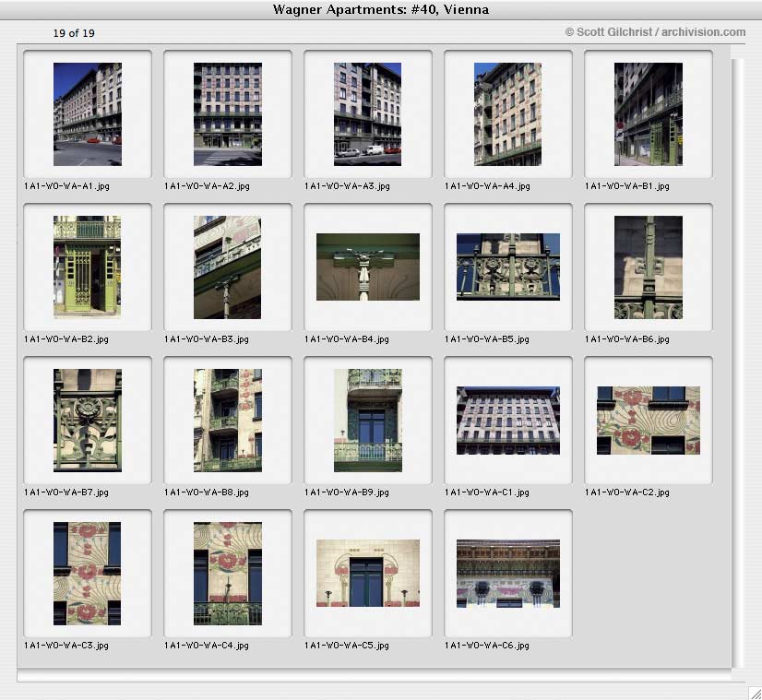Click the window resize grip in the corner
Viewport: 762px width, 700px height.
(x=755, y=694)
